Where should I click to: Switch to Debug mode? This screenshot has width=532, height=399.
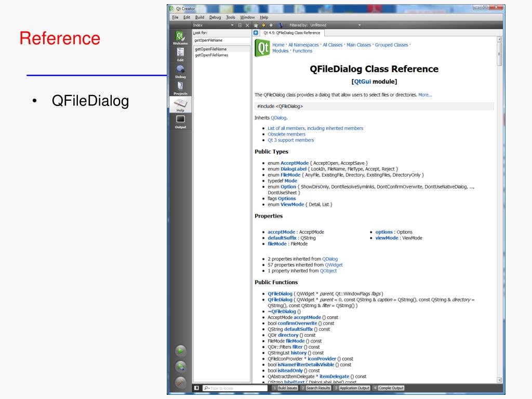point(180,71)
